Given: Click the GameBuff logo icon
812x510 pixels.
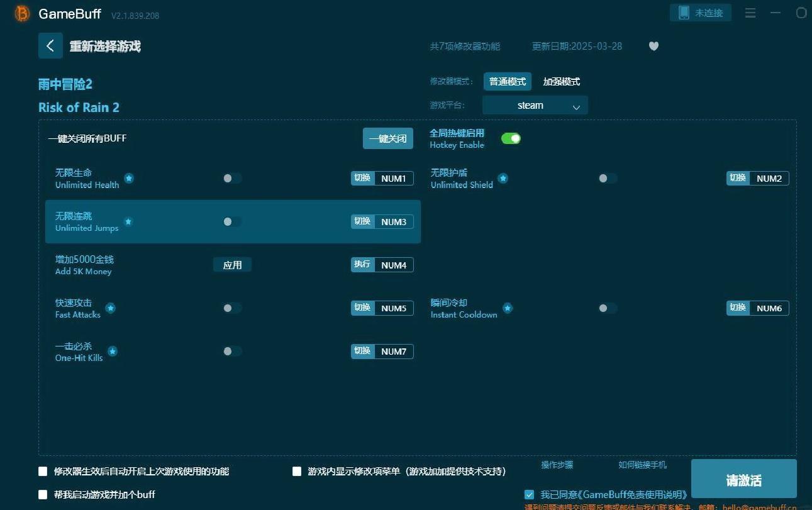Looking at the screenshot, I should pos(22,13).
